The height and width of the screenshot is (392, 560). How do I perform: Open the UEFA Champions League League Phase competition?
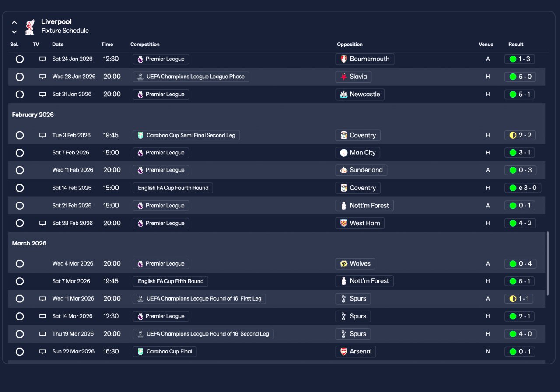tap(191, 77)
